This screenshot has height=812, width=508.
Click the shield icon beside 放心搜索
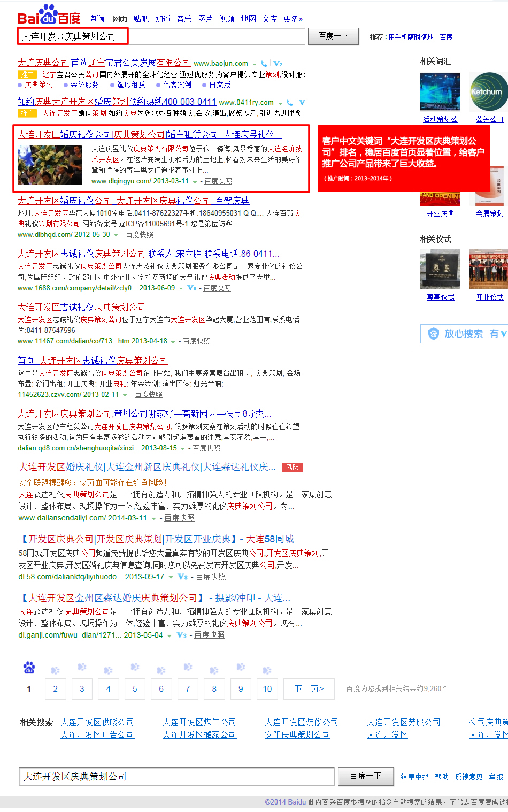[x=434, y=334]
